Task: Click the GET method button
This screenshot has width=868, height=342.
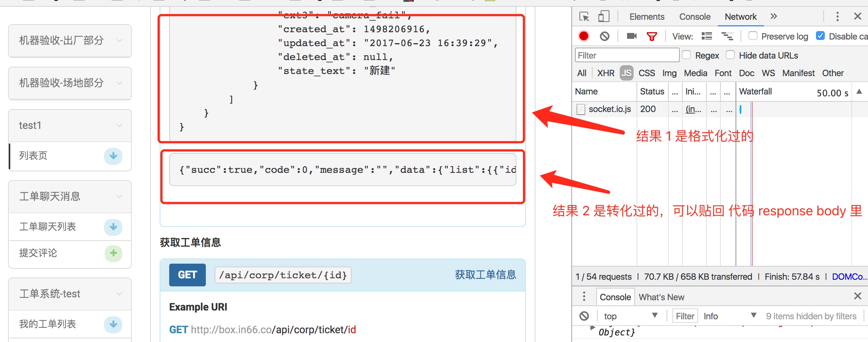Action: pos(188,275)
